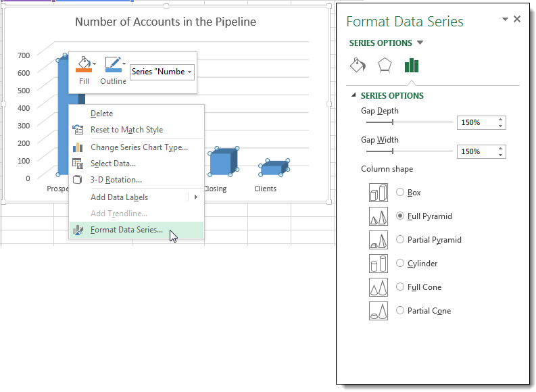Click the Box column shape icon

coord(379,193)
